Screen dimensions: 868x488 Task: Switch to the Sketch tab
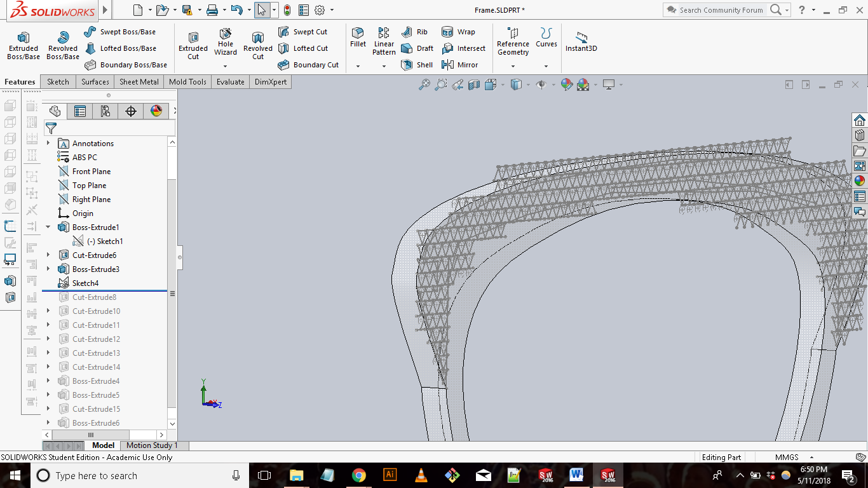click(58, 82)
